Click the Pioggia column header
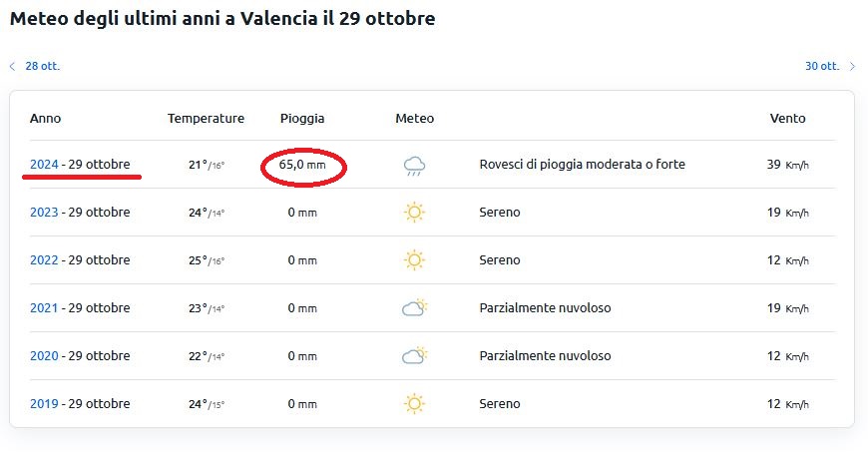Screen dimensions: 868x469 [x=302, y=119]
